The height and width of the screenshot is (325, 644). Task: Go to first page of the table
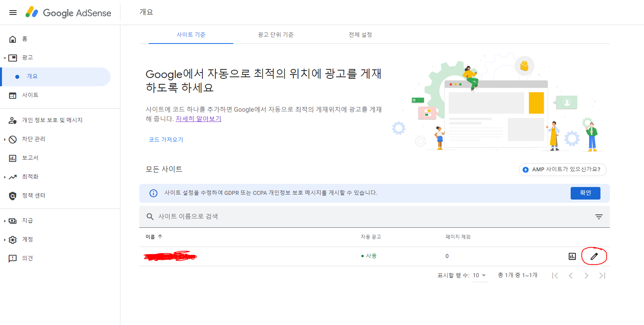pyautogui.click(x=555, y=276)
